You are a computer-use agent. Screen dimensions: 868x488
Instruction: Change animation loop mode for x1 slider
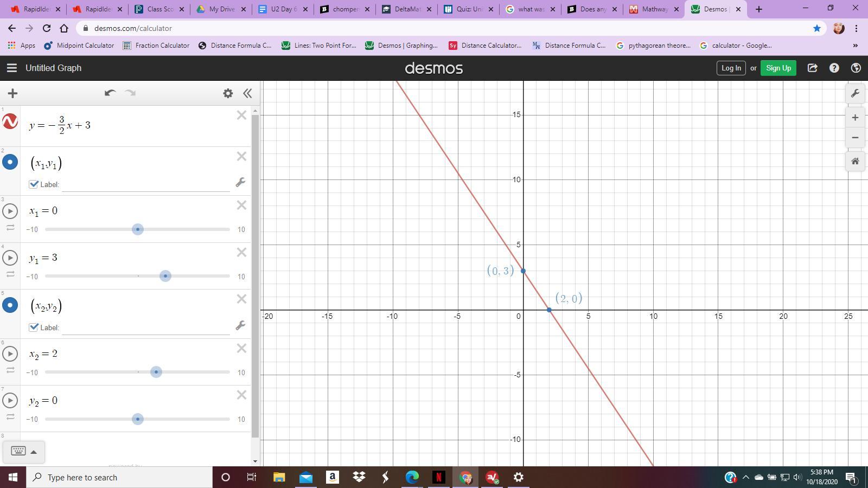pyautogui.click(x=10, y=228)
